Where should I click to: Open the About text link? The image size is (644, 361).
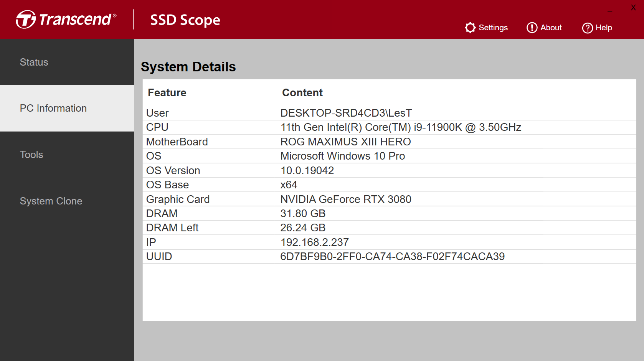coord(551,28)
